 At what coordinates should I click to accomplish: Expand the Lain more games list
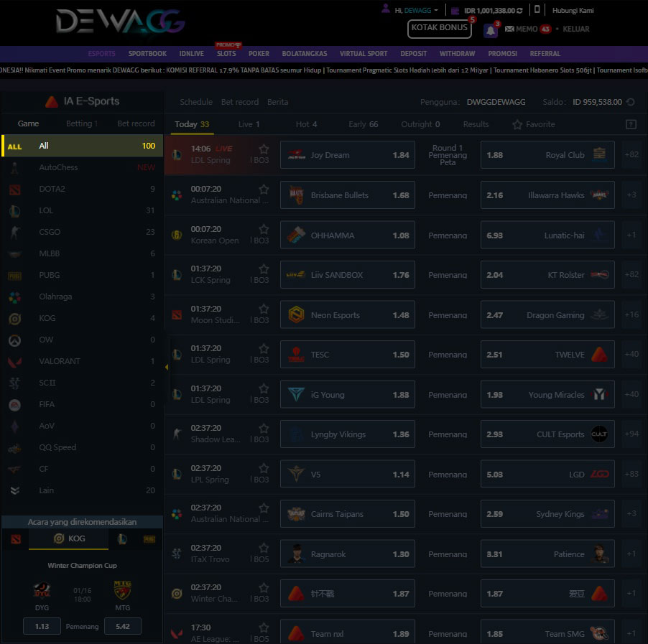[82, 491]
